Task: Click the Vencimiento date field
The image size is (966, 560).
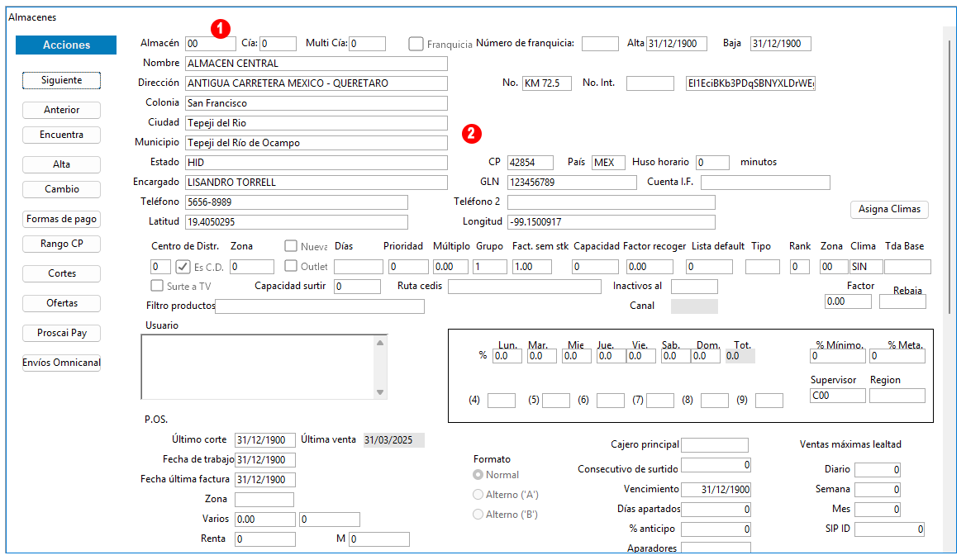Action: pyautogui.click(x=716, y=489)
